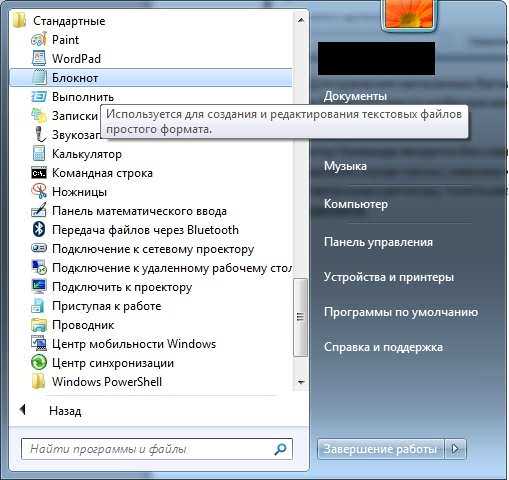Collapse the Стандартные folder

tap(59, 21)
